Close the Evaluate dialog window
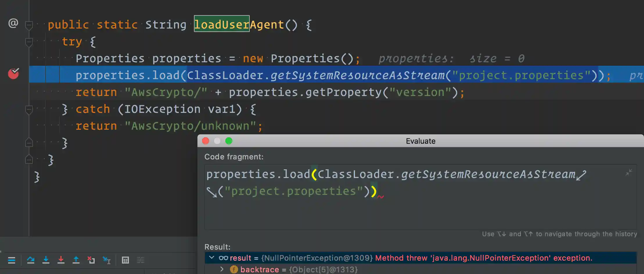 [206, 141]
